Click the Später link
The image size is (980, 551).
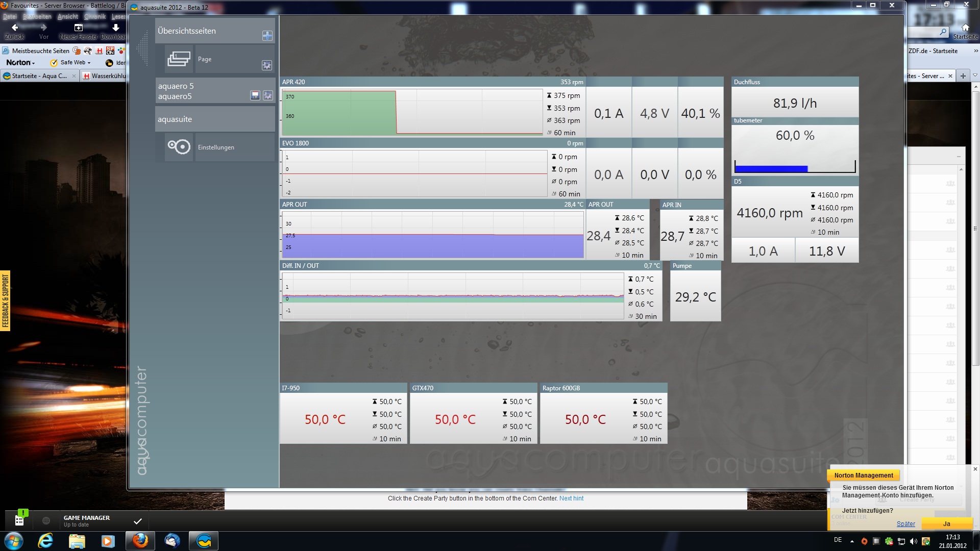tap(905, 524)
